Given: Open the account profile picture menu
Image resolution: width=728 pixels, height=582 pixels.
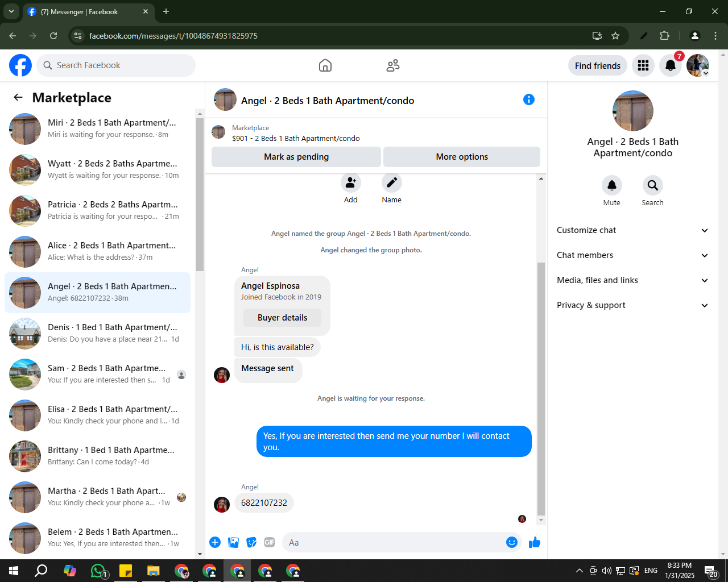Looking at the screenshot, I should pos(698,65).
